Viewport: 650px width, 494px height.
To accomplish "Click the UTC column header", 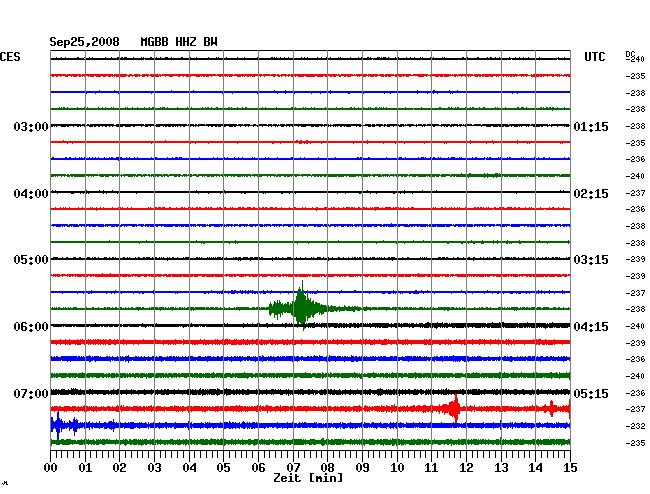I will pos(594,57).
